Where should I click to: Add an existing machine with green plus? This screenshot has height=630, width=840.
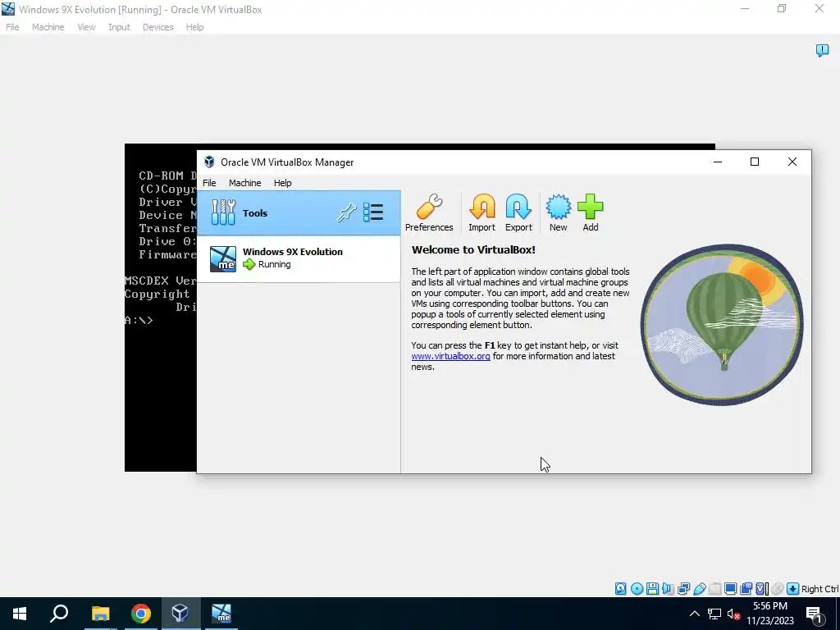pyautogui.click(x=591, y=212)
